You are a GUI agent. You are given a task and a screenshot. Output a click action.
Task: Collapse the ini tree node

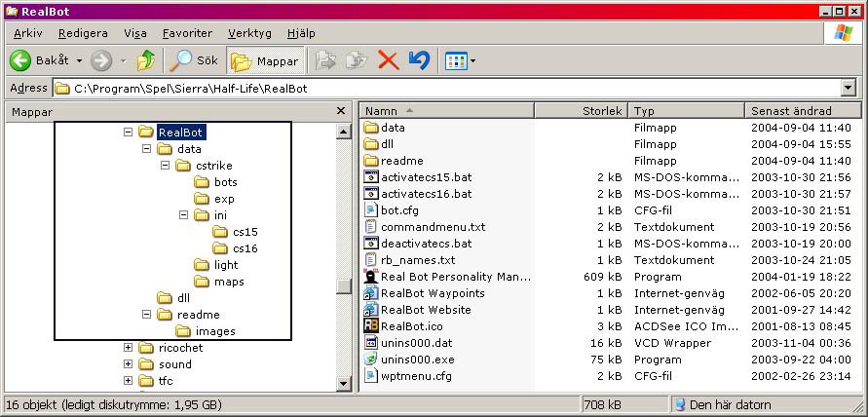click(x=183, y=215)
